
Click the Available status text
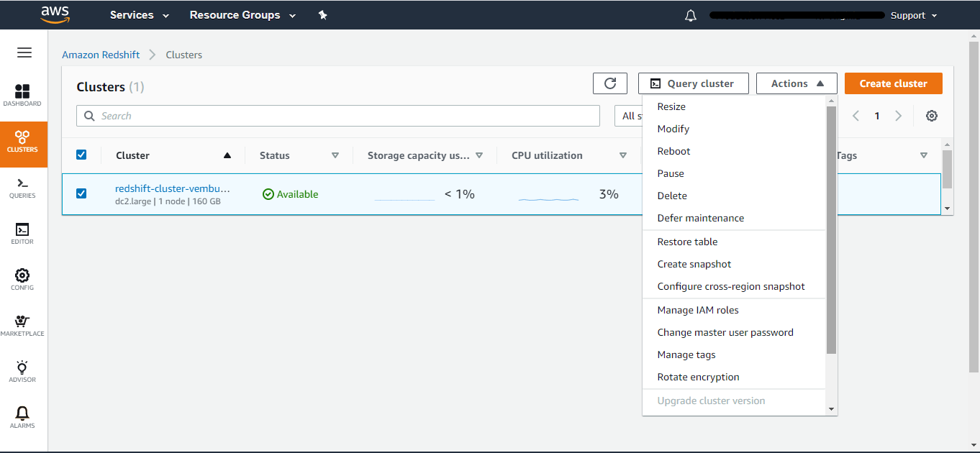297,194
